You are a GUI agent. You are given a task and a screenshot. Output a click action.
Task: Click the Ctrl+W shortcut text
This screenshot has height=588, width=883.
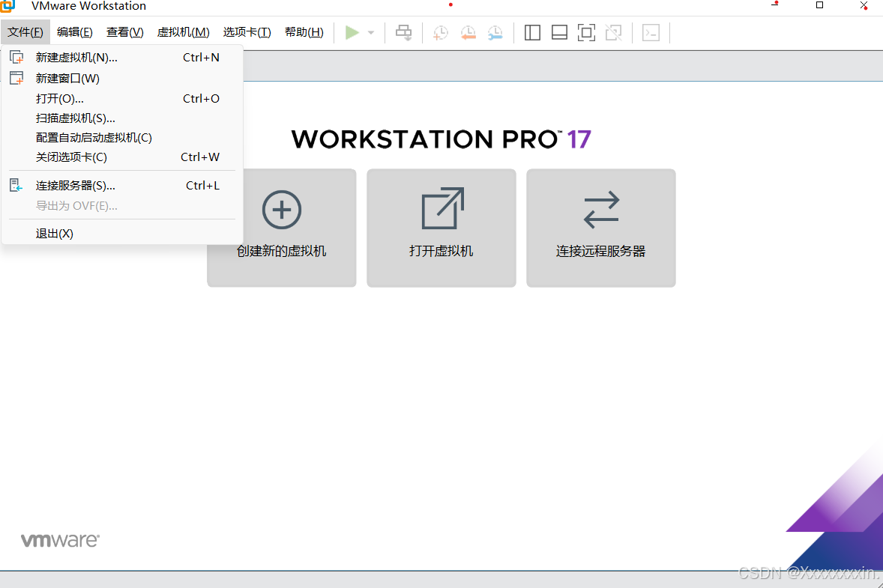[x=200, y=157]
